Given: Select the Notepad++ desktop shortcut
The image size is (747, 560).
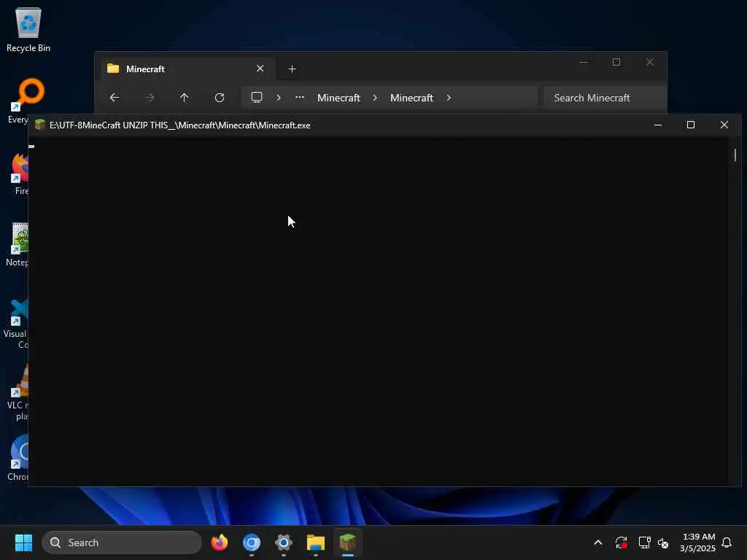Looking at the screenshot, I should 18,244.
